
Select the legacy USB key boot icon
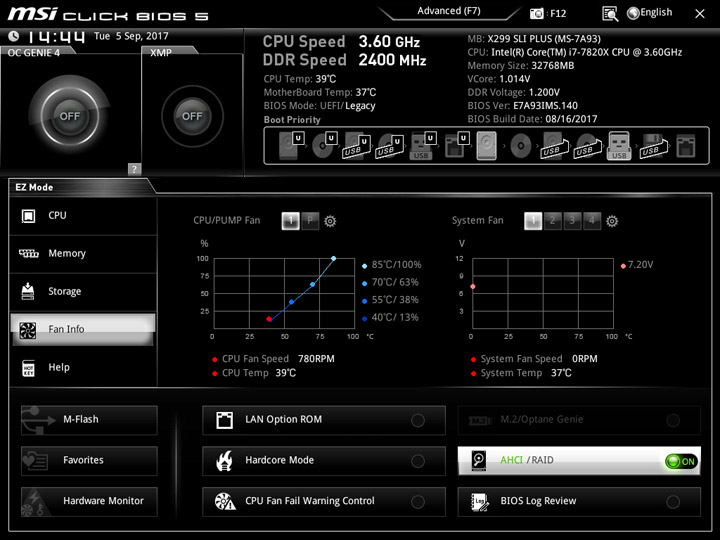click(x=619, y=146)
